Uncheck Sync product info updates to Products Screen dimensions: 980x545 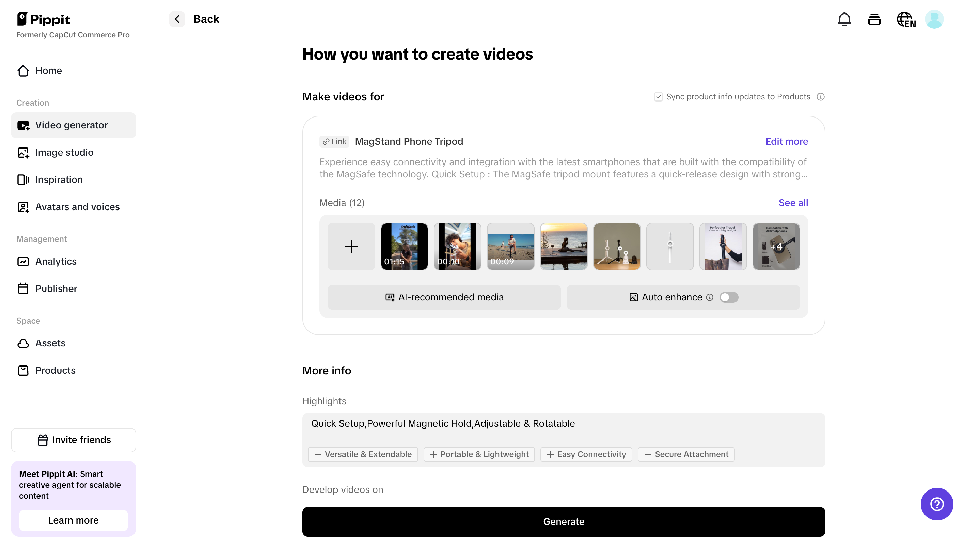[659, 97]
